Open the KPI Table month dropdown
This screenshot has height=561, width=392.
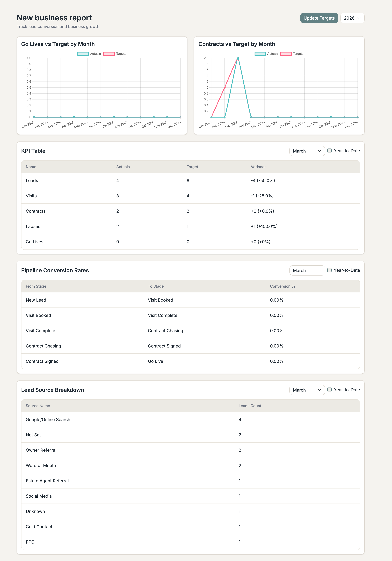click(307, 151)
